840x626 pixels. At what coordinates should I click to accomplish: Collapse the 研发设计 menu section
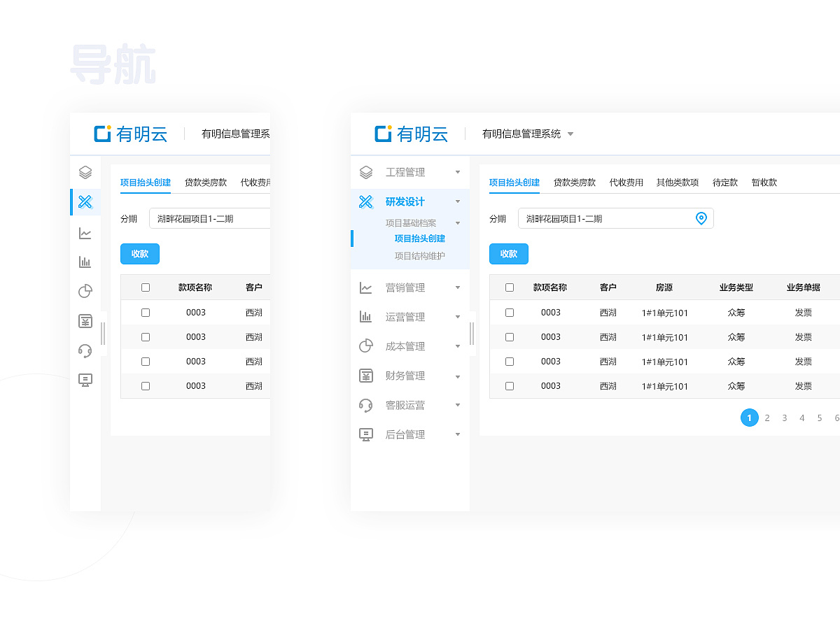click(458, 201)
